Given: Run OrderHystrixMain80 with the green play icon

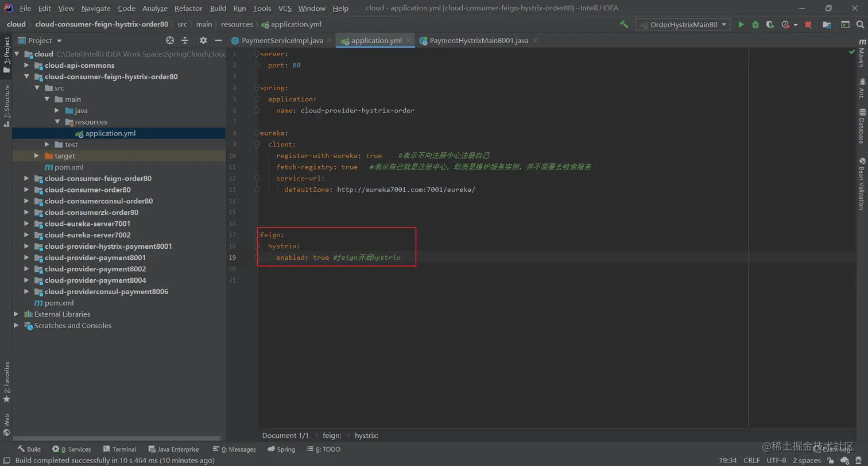Looking at the screenshot, I should 741,25.
